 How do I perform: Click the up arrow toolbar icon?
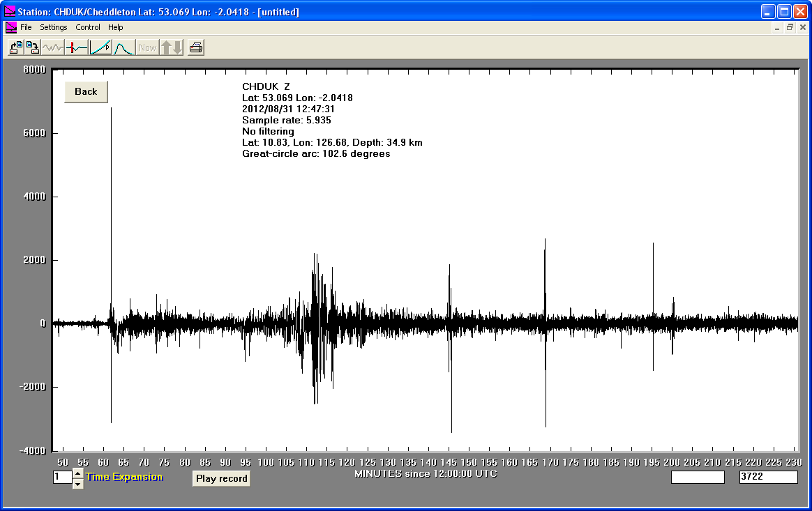[x=166, y=47]
